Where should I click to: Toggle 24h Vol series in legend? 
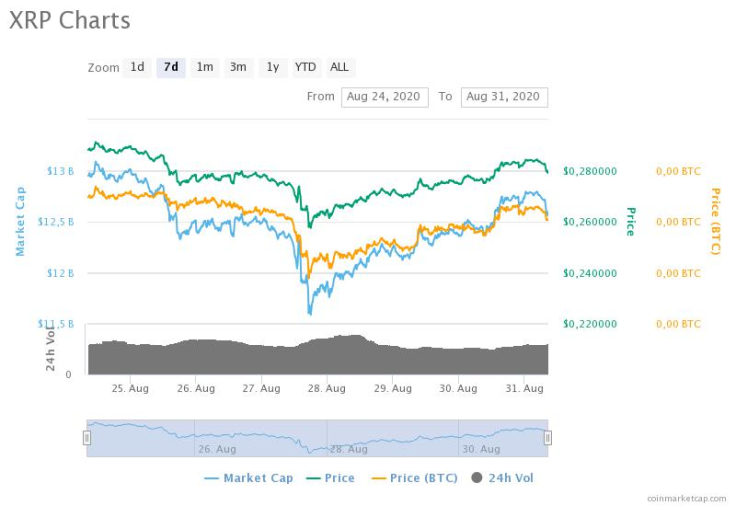click(502, 478)
